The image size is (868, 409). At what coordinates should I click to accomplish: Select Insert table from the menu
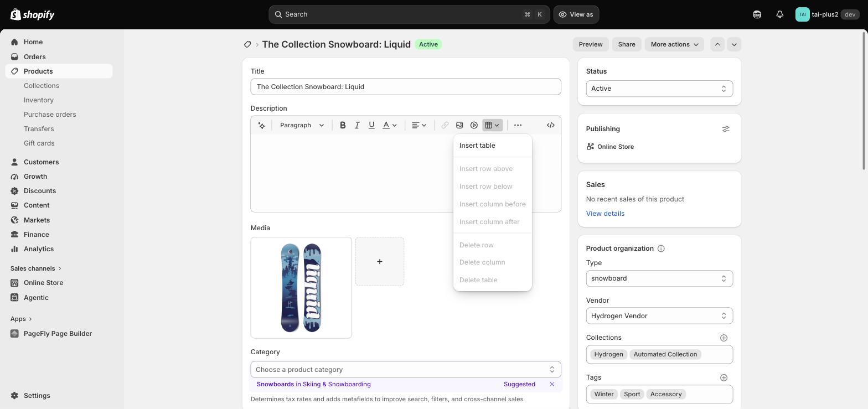[493, 146]
